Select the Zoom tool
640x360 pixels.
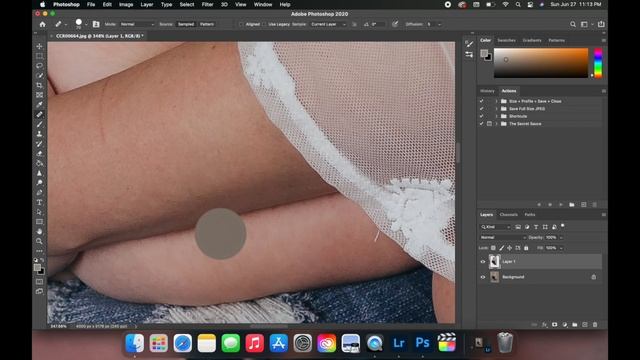point(40,241)
